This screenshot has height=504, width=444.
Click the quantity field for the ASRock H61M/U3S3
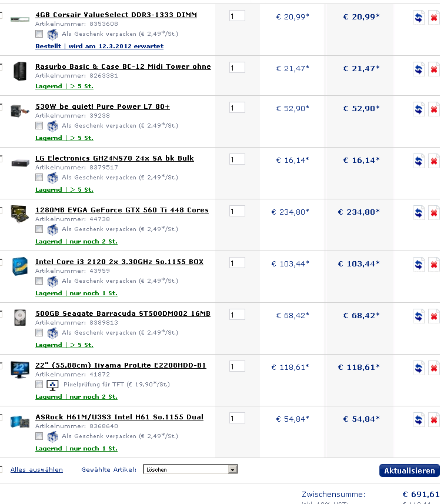tap(237, 418)
